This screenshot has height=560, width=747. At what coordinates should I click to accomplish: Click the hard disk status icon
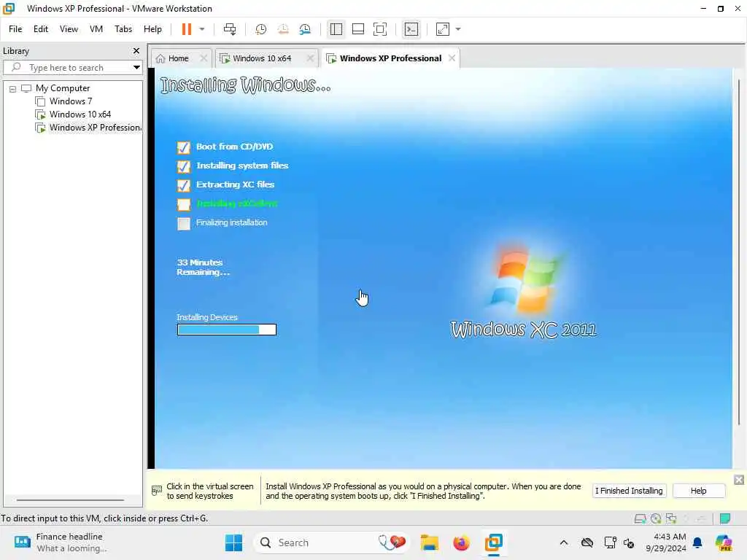[640, 518]
